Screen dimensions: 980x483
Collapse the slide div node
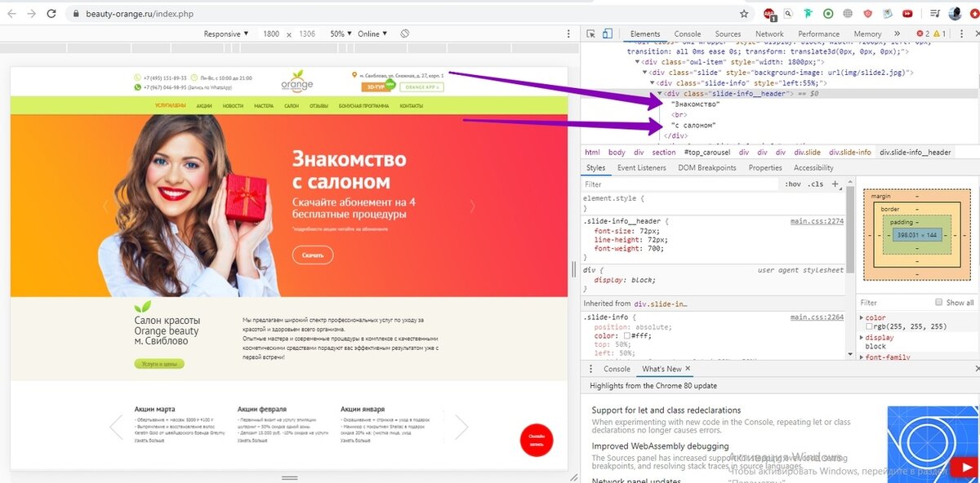coord(645,73)
